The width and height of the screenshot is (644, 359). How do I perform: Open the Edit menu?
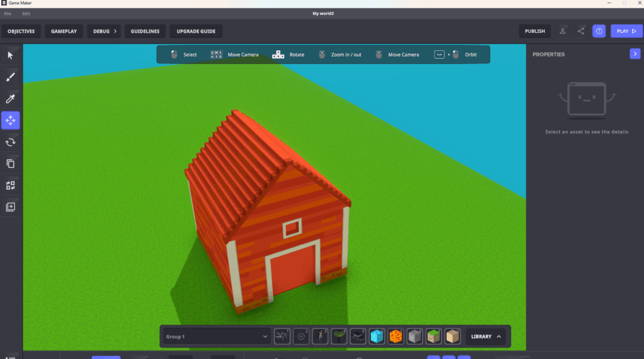[x=26, y=14]
